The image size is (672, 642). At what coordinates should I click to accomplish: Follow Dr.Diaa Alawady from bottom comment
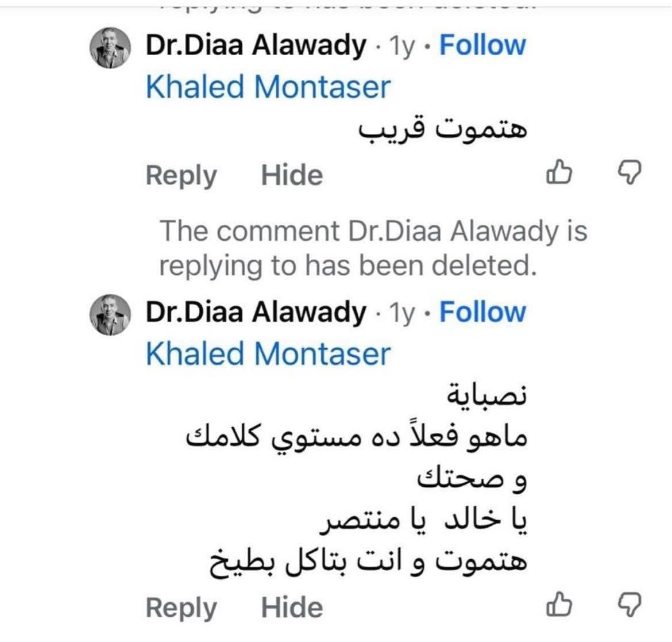(482, 312)
